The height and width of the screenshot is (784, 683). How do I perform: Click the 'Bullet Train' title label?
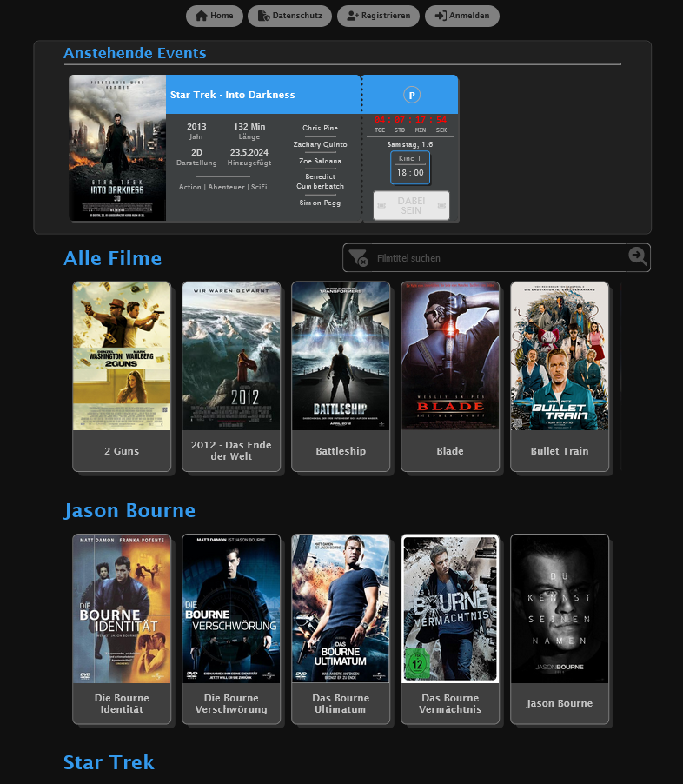pyautogui.click(x=560, y=451)
